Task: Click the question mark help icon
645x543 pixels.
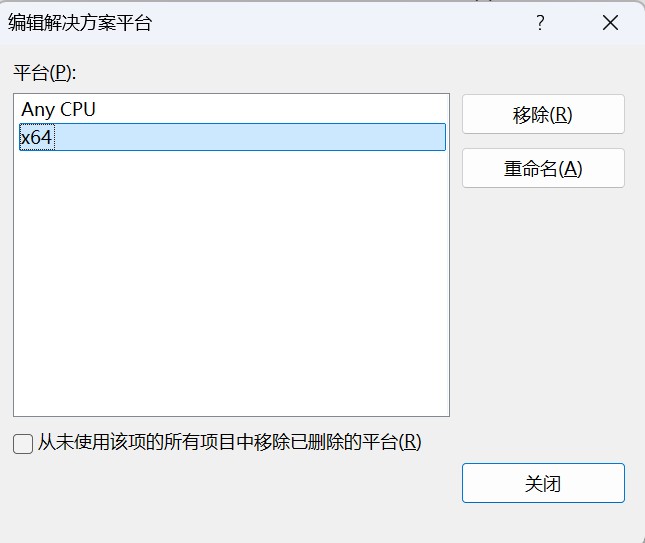Action: click(x=540, y=23)
